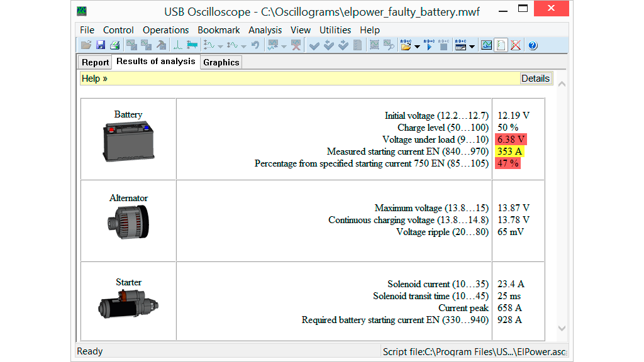This screenshot has width=644, height=362.
Task: Open the Utilities menu
Action: 335,30
